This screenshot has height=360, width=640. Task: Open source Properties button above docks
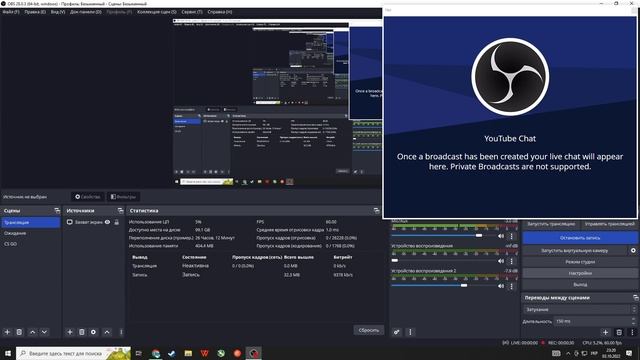87,197
